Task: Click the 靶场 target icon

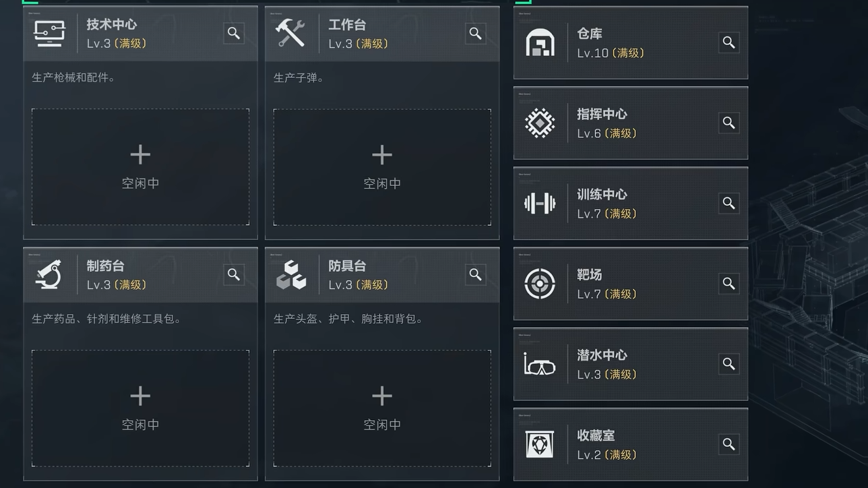Action: (540, 284)
